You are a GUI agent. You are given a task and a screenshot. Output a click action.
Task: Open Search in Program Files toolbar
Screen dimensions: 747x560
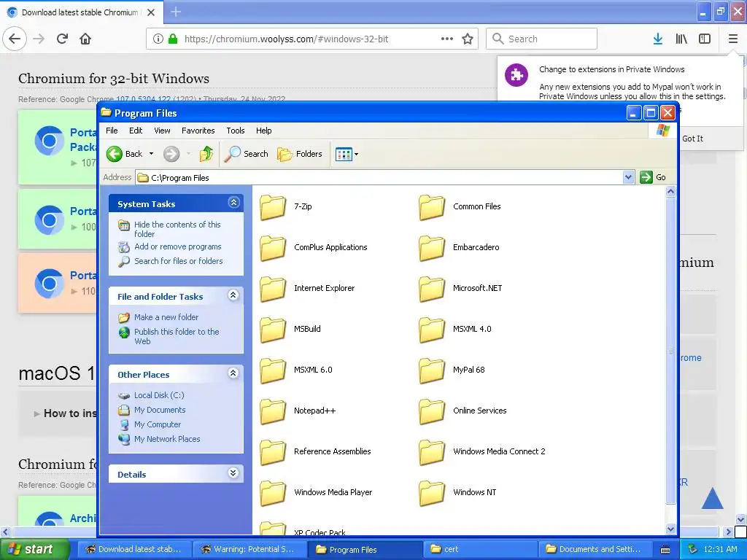246,154
